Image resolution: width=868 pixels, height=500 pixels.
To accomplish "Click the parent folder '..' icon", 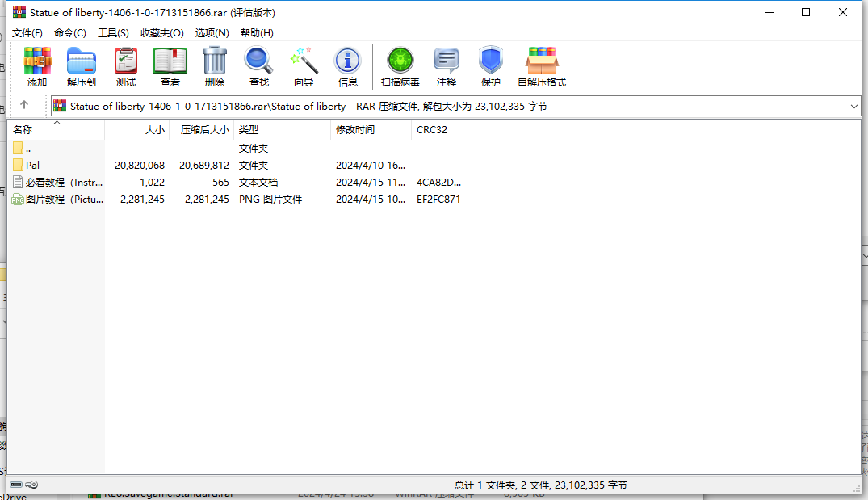I will point(18,148).
